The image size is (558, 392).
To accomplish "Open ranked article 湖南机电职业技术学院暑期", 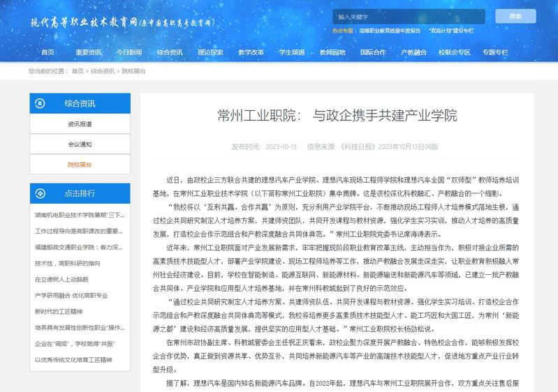I will click(80, 215).
